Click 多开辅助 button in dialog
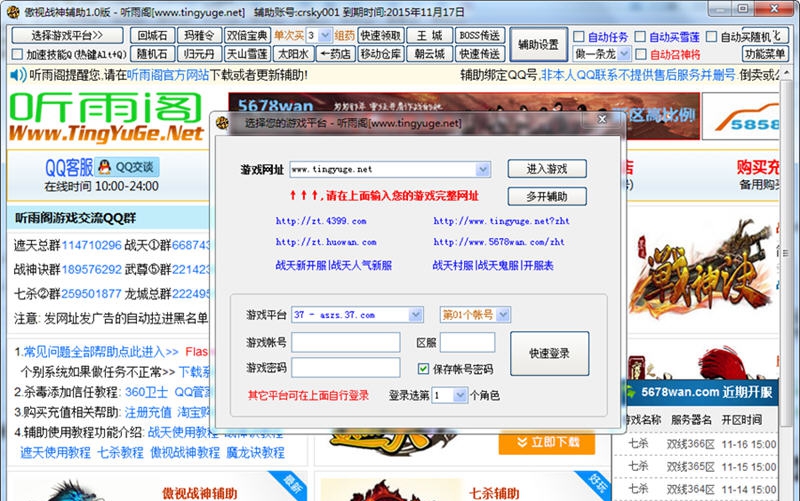The height and width of the screenshot is (501, 800). 547,196
